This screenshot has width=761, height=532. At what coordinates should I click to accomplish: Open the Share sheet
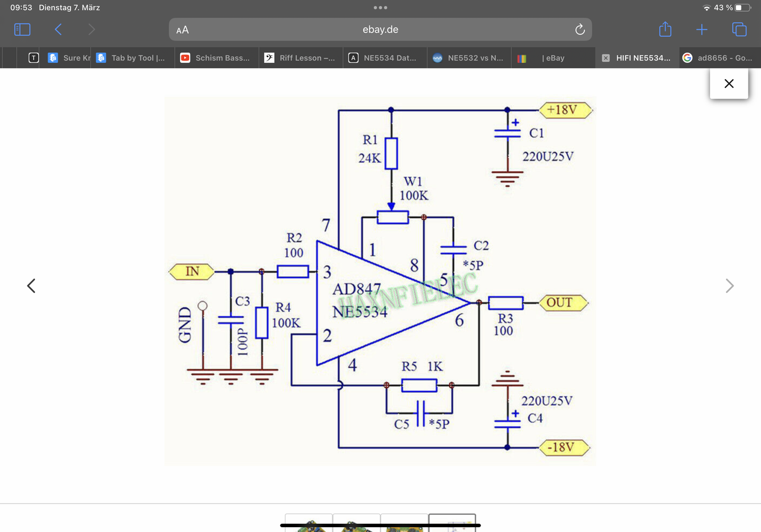coord(665,29)
